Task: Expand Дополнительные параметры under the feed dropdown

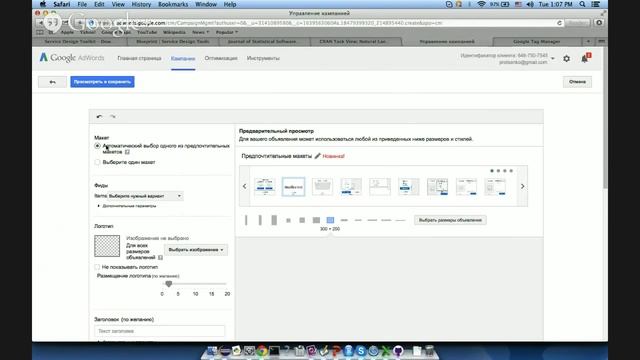Action: 127,206
